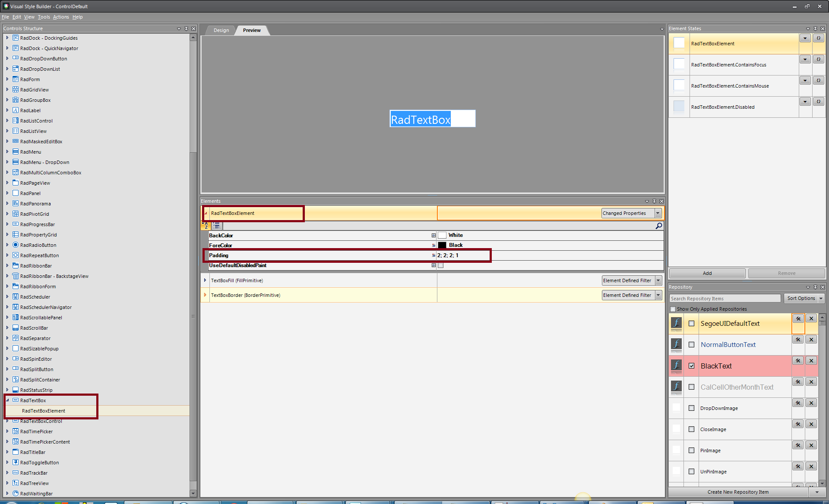
Task: Delete the NormalButtonText repository item
Action: [x=811, y=340]
